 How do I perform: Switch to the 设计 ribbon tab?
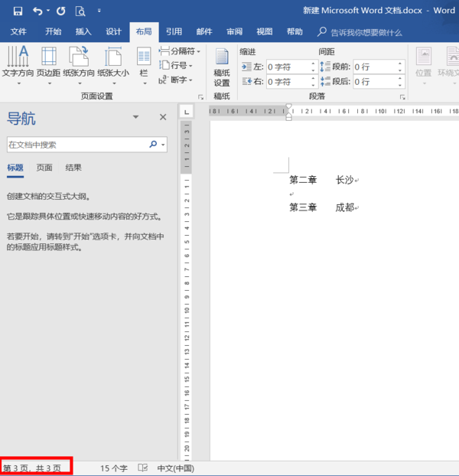(x=113, y=31)
